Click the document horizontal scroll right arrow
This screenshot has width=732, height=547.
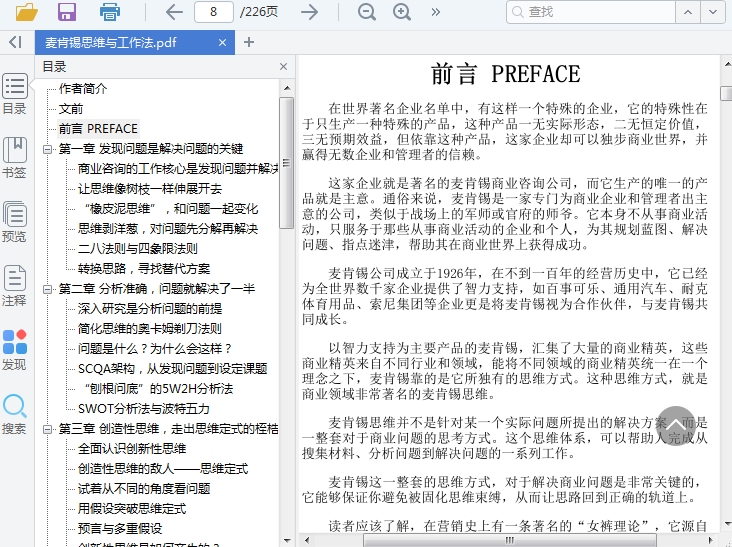tap(710, 540)
